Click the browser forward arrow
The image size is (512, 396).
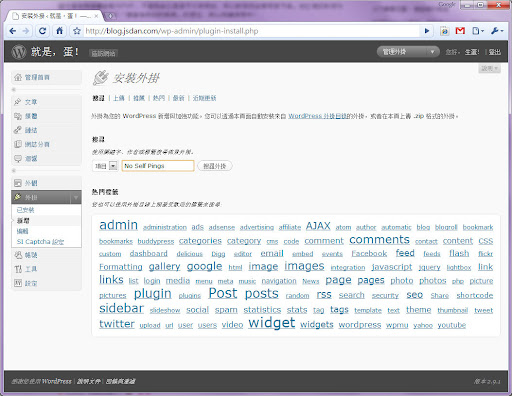[26, 31]
